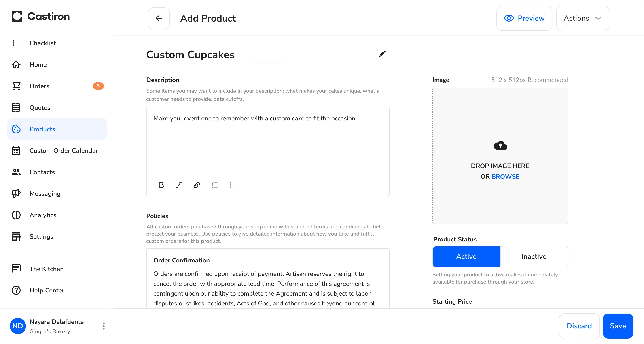Open the Actions dropdown

tap(582, 18)
